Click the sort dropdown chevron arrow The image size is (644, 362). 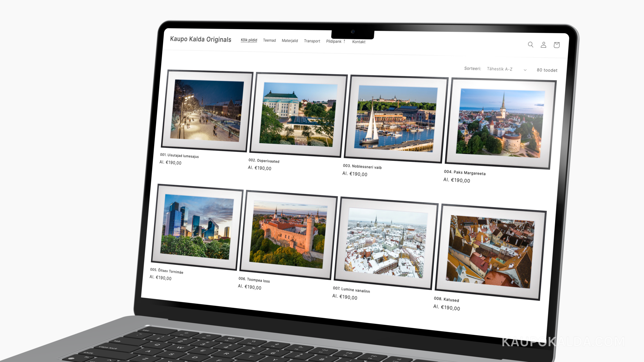tap(525, 70)
